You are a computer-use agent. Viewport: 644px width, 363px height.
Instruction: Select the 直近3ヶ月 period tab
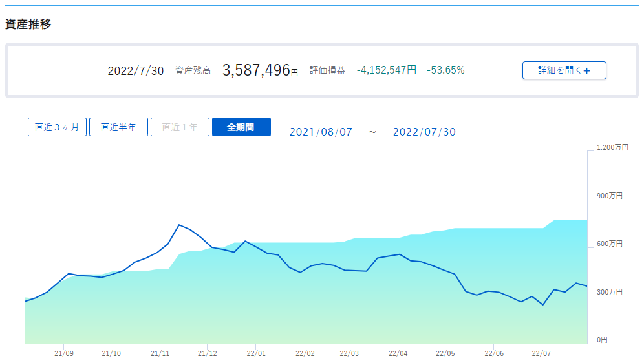pyautogui.click(x=57, y=127)
